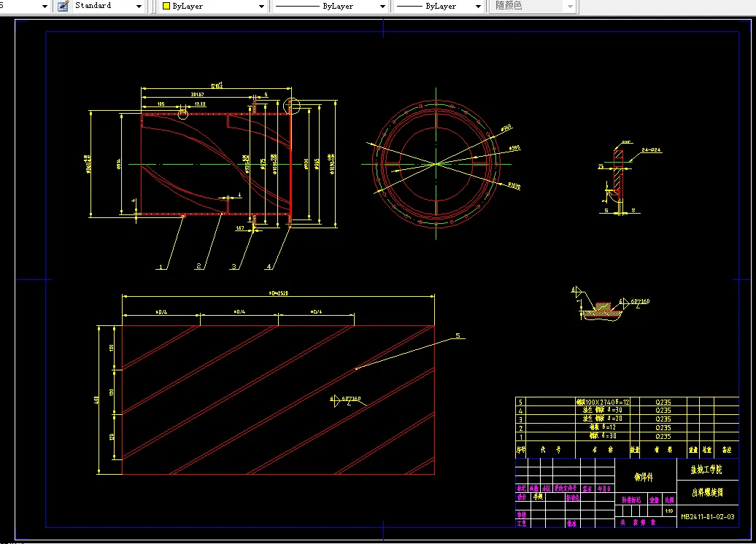Select the 盐城工学院 title block text
This screenshot has height=544, width=756.
click(706, 470)
